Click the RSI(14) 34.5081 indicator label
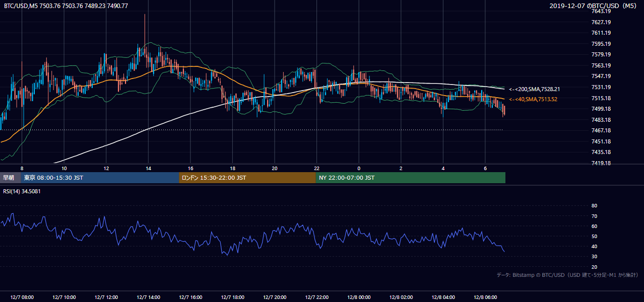The height and width of the screenshot is (302, 644). 22,191
